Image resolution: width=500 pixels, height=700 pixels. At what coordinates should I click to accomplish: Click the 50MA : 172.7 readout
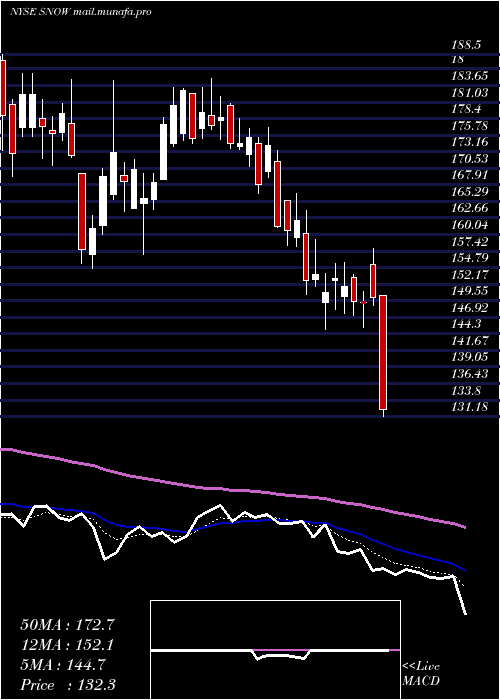point(68,625)
